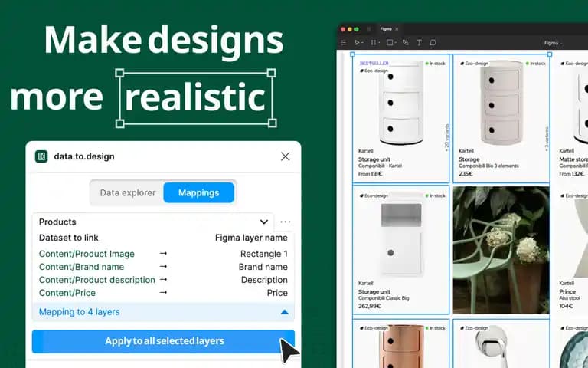
Task: Open the Products dataset dropdown
Action: [x=153, y=222]
